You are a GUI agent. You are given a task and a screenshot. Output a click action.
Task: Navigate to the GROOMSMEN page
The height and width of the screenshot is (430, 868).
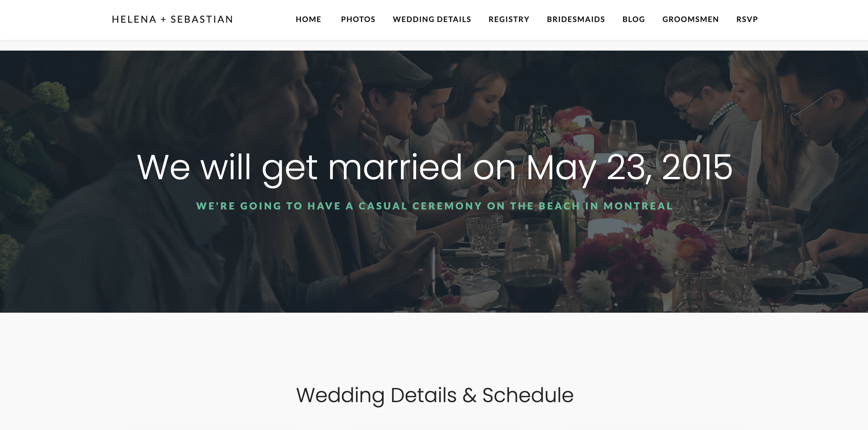click(x=691, y=19)
